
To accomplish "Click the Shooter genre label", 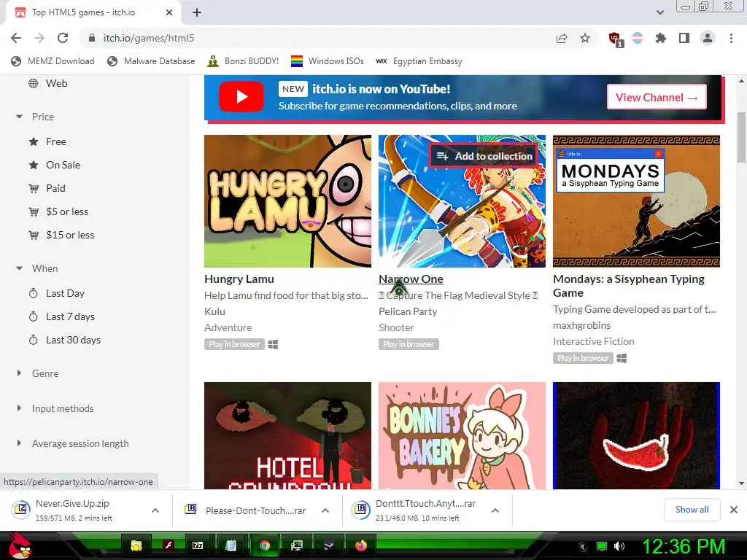I will point(396,327).
